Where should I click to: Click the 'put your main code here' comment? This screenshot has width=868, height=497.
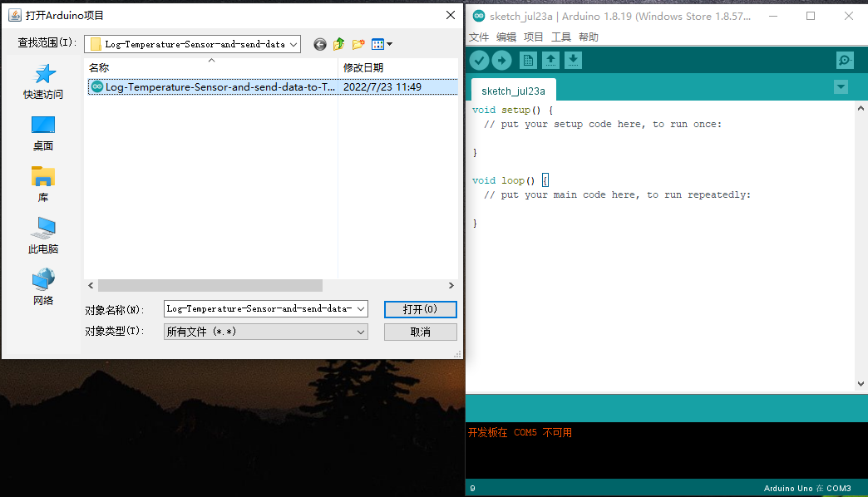tap(617, 194)
